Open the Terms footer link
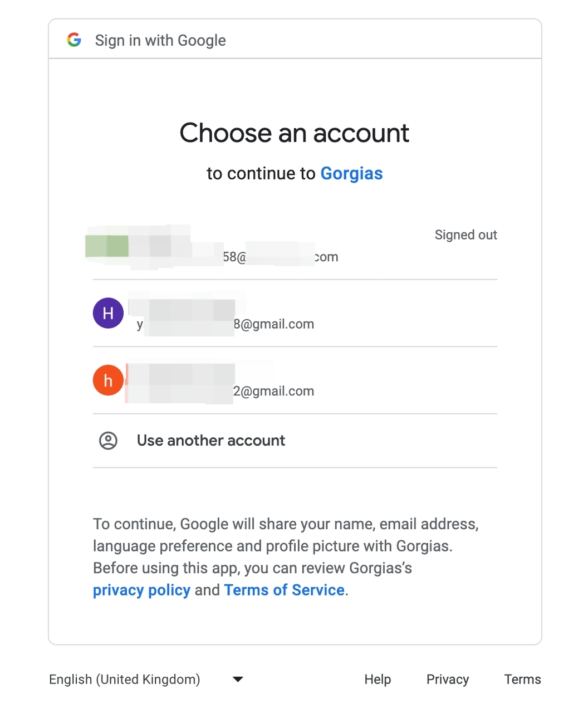This screenshot has height=713, width=588. pyautogui.click(x=522, y=680)
